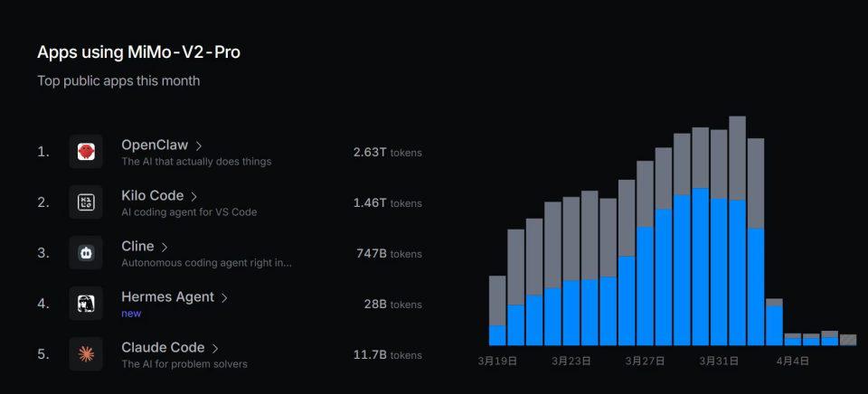868x394 pixels.
Task: Open the Cline app page
Action: coord(137,246)
